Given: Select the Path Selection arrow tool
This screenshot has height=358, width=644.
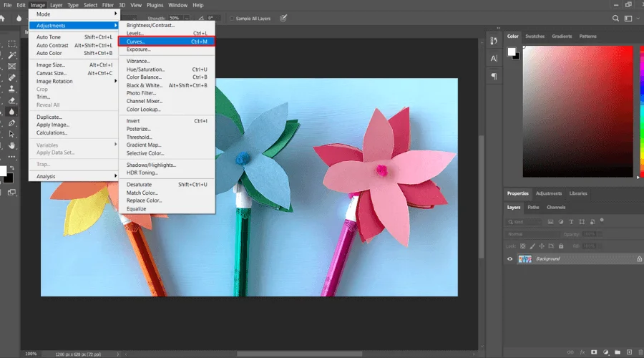Looking at the screenshot, I should pyautogui.click(x=12, y=134).
